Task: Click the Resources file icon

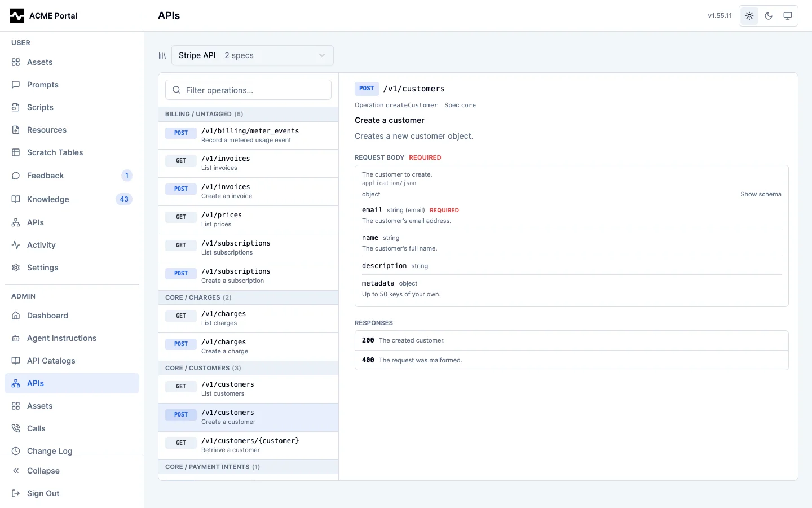Action: 16,130
